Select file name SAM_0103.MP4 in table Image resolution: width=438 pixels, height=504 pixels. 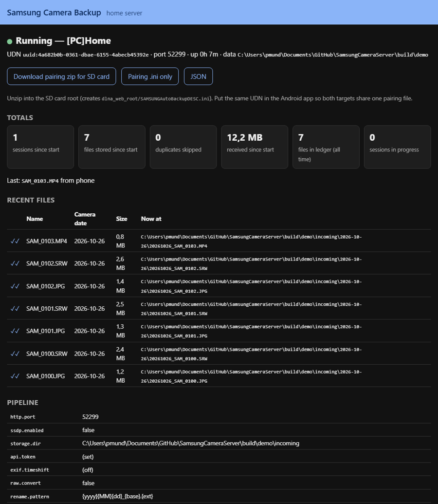click(x=47, y=241)
